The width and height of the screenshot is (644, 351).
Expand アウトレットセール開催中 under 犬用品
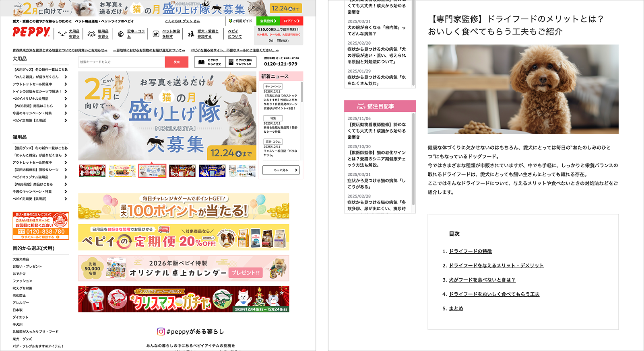[66, 84]
